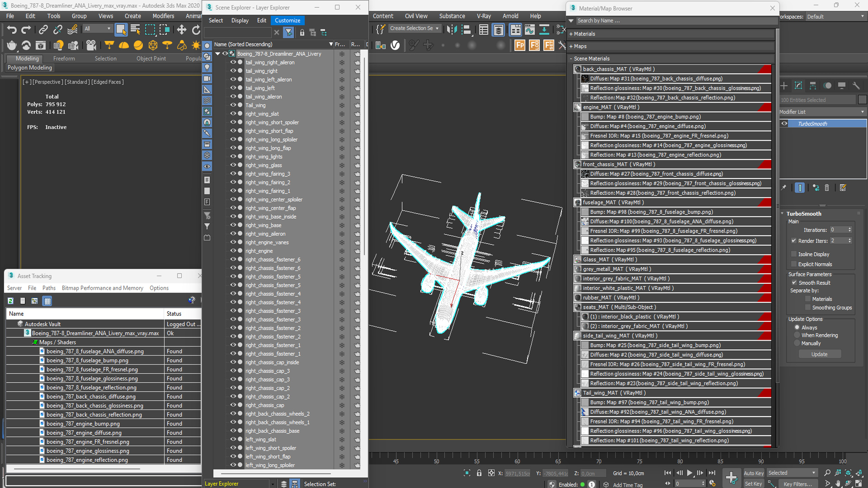Viewport: 868px width, 488px height.
Task: Toggle the Render Iters checkbox
Action: (x=794, y=241)
